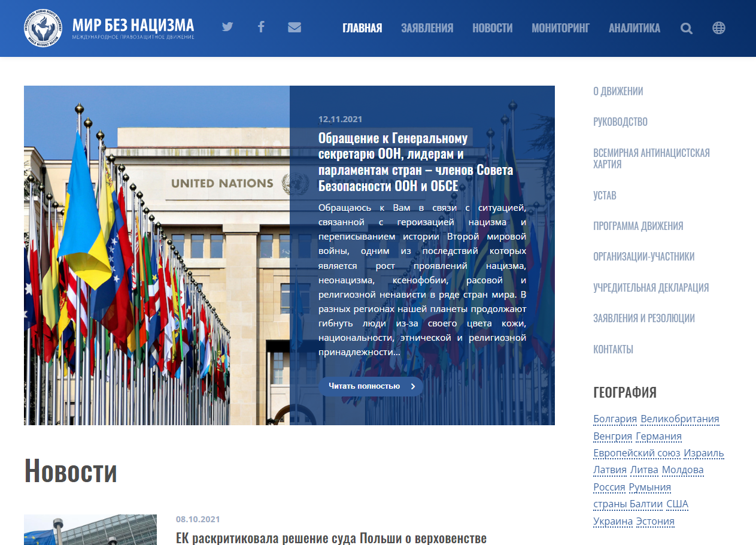
Task: Select the Литва geography tag
Action: coord(644,470)
